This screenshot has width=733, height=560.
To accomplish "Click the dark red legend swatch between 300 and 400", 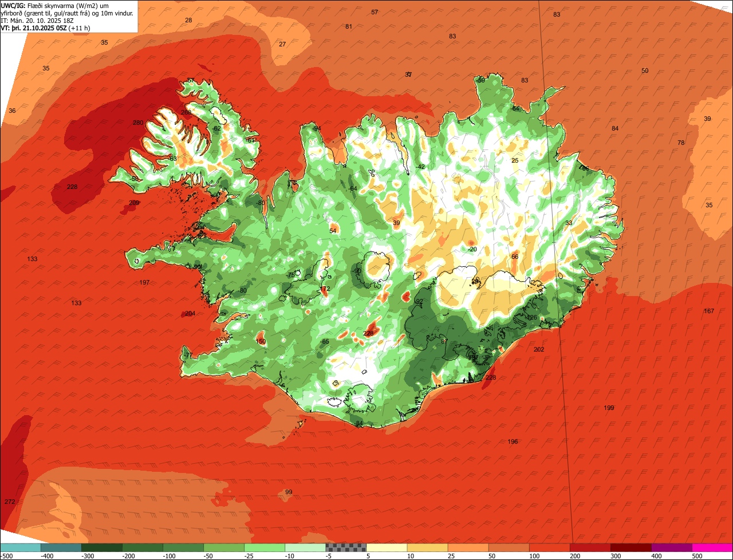I will 630,547.
